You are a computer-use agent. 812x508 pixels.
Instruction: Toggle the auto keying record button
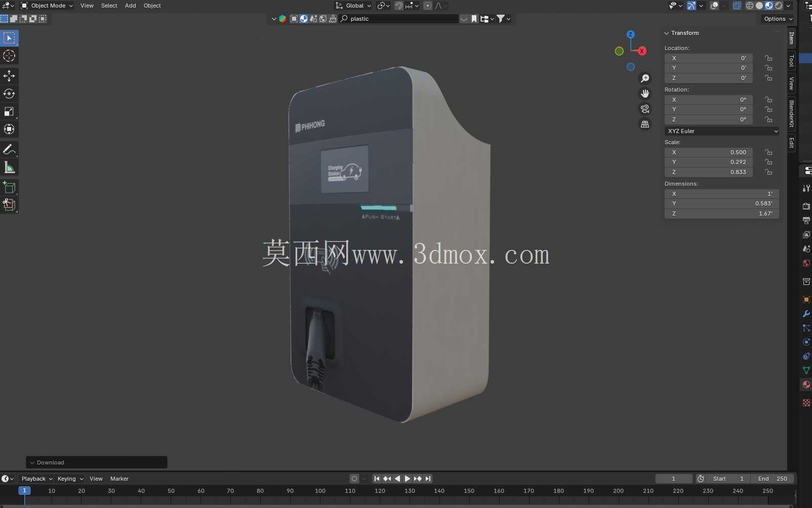tap(354, 479)
